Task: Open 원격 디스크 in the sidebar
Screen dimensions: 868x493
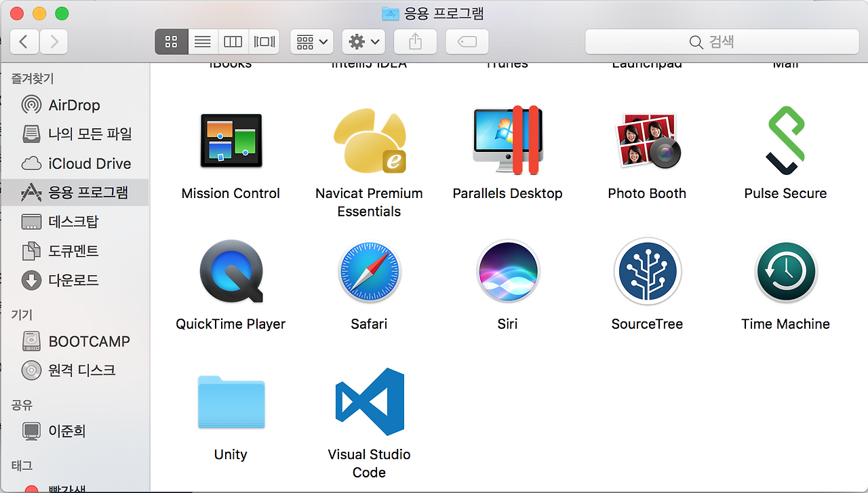Action: pos(75,370)
